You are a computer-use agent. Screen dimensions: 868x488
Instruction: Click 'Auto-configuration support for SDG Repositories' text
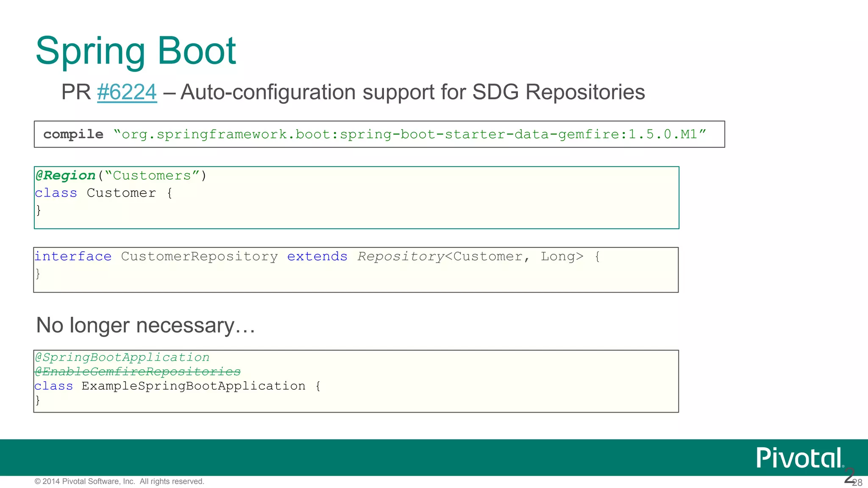tap(413, 92)
